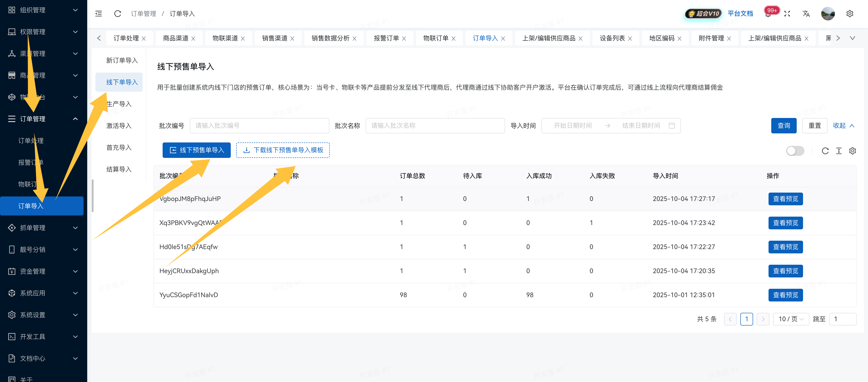Open the tabs overflow dropdown chevron
The image size is (868, 382).
pyautogui.click(x=852, y=38)
